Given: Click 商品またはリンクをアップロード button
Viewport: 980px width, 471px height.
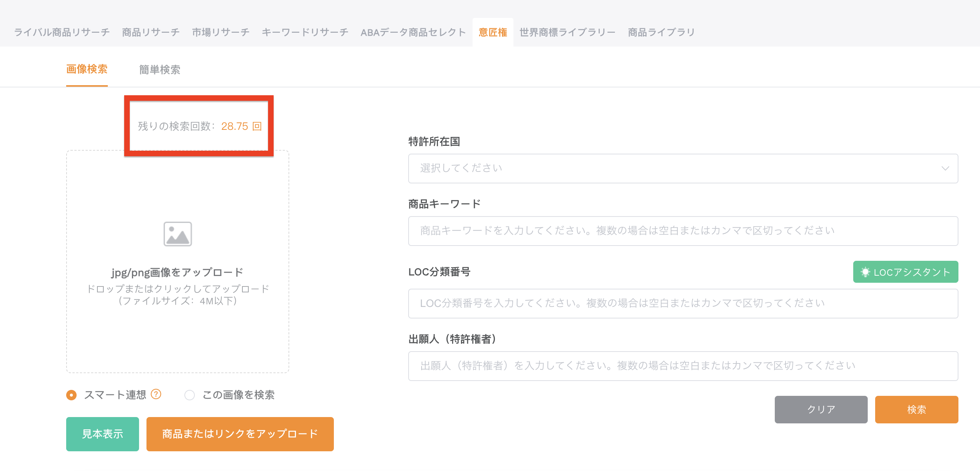Looking at the screenshot, I should (240, 434).
